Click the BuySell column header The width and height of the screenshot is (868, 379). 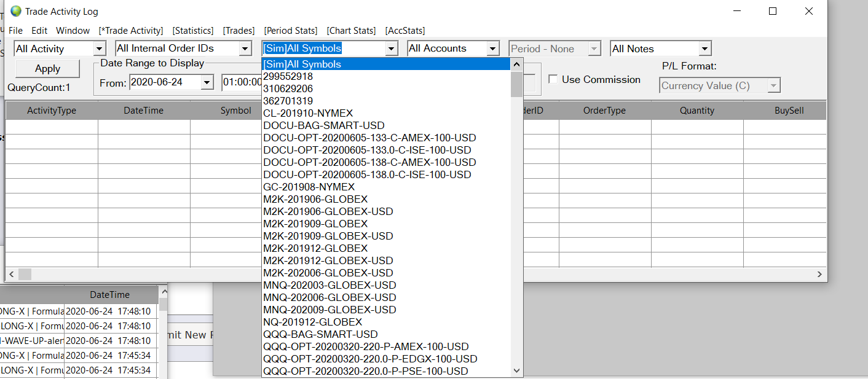(785, 111)
